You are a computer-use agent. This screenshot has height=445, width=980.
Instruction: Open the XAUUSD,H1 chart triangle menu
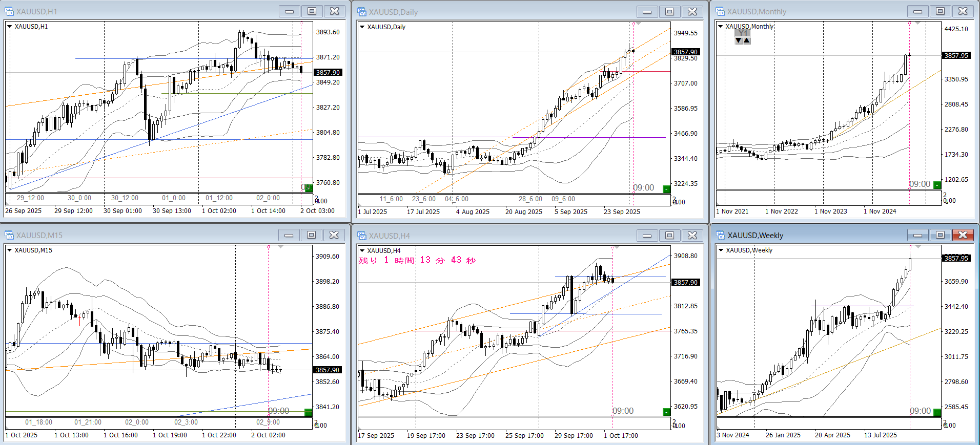9,27
